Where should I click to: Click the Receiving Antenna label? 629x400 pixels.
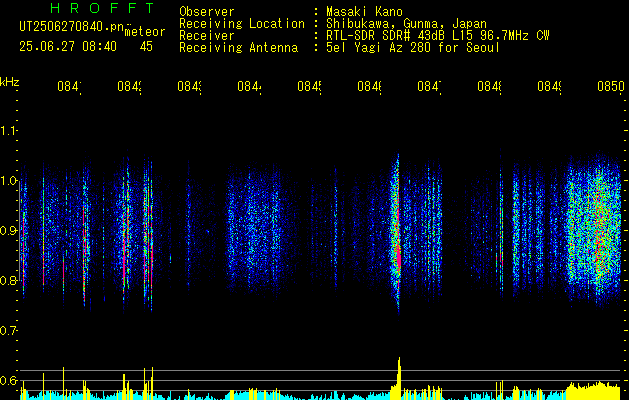(x=239, y=48)
